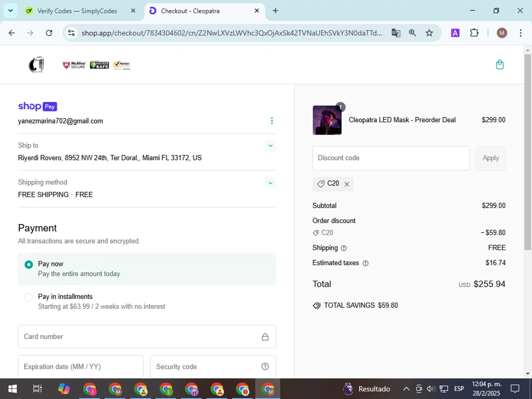Click the TOTAL SAVINGS $59.80 text
Image resolution: width=532 pixels, height=399 pixels.
point(361,305)
